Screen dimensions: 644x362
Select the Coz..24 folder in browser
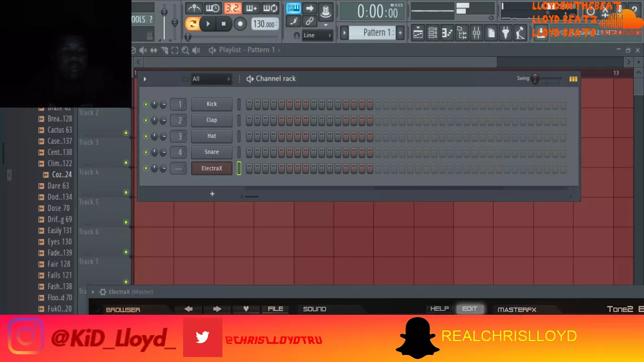58,175
